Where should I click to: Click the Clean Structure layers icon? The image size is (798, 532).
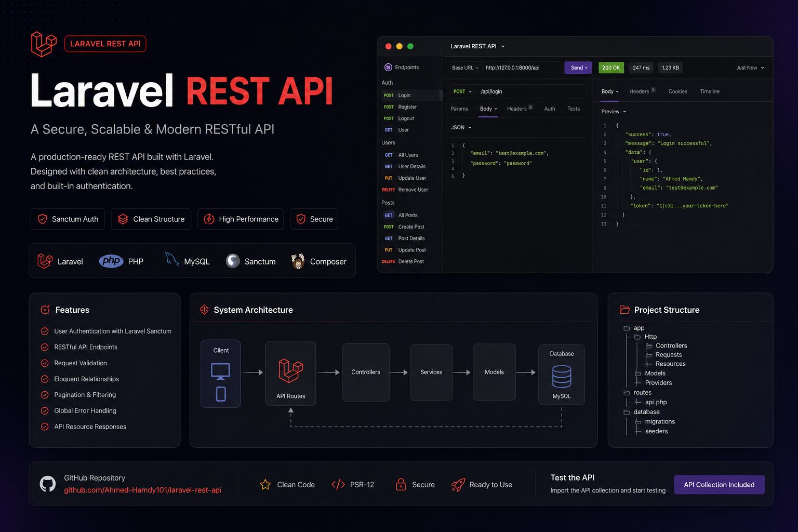(x=123, y=219)
